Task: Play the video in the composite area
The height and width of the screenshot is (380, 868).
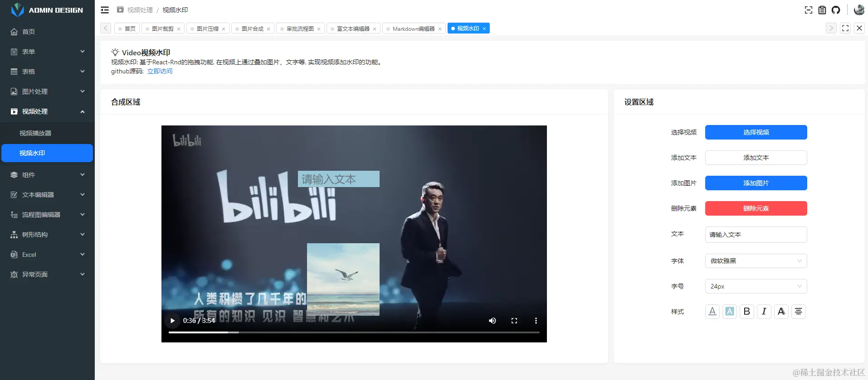Action: click(172, 321)
